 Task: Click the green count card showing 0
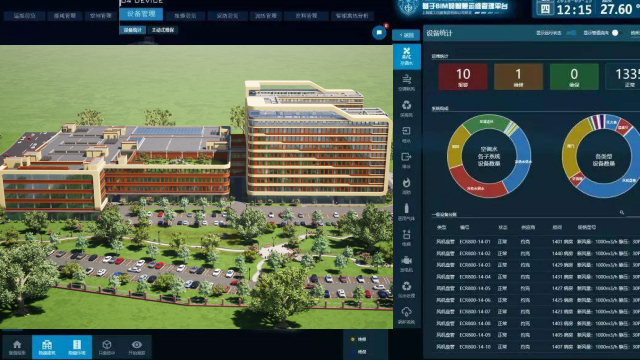pyautogui.click(x=574, y=77)
